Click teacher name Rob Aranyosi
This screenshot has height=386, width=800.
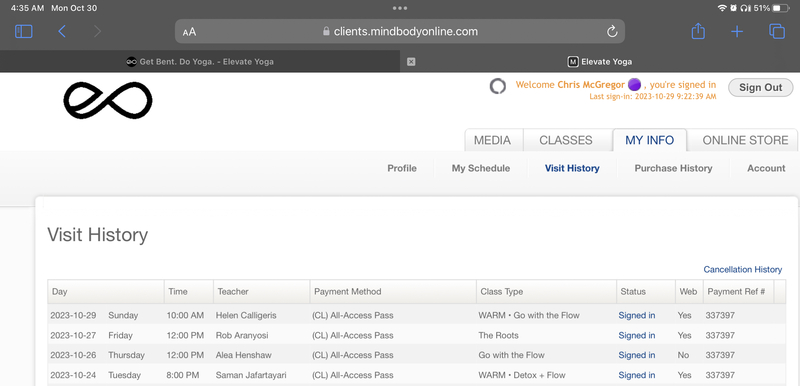(x=242, y=336)
